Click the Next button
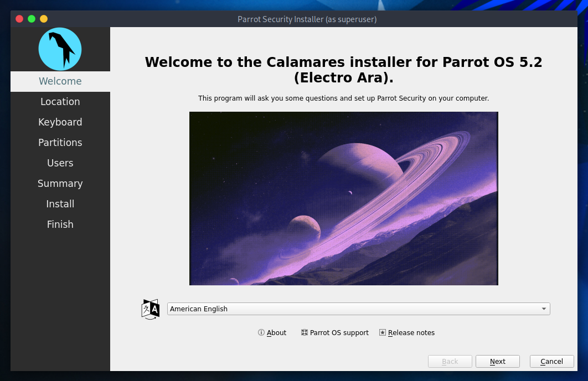The image size is (588, 381). pos(498,361)
